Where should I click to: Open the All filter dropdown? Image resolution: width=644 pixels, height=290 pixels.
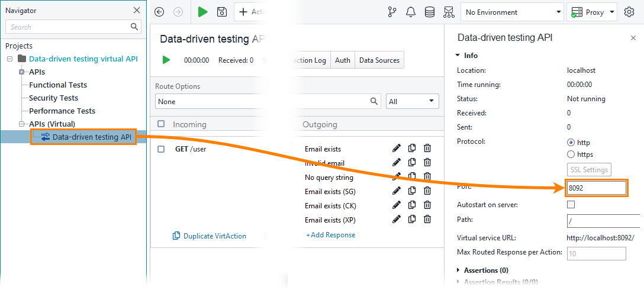[x=413, y=102]
